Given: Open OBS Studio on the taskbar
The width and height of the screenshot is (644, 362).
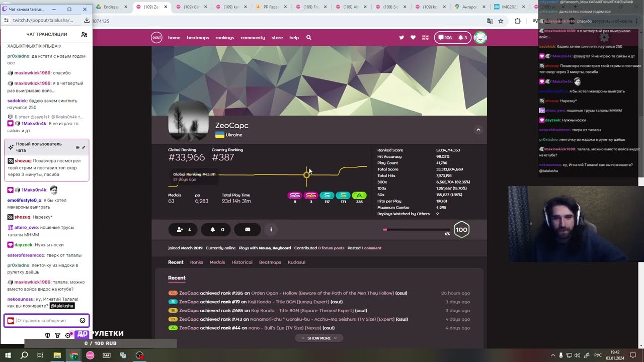Looking at the screenshot, I should [140, 355].
